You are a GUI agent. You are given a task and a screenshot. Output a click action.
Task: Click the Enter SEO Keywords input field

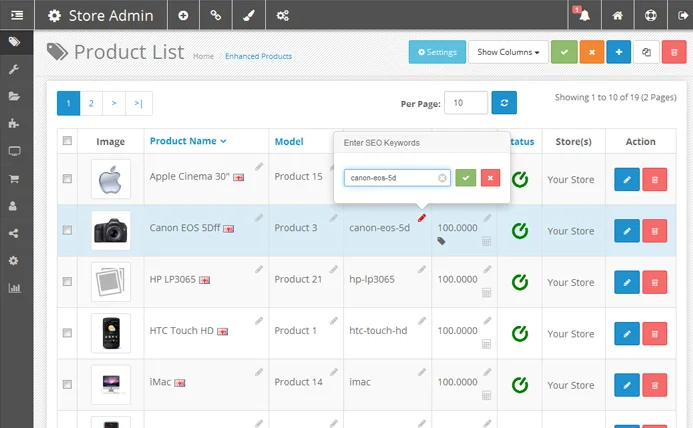tap(397, 178)
